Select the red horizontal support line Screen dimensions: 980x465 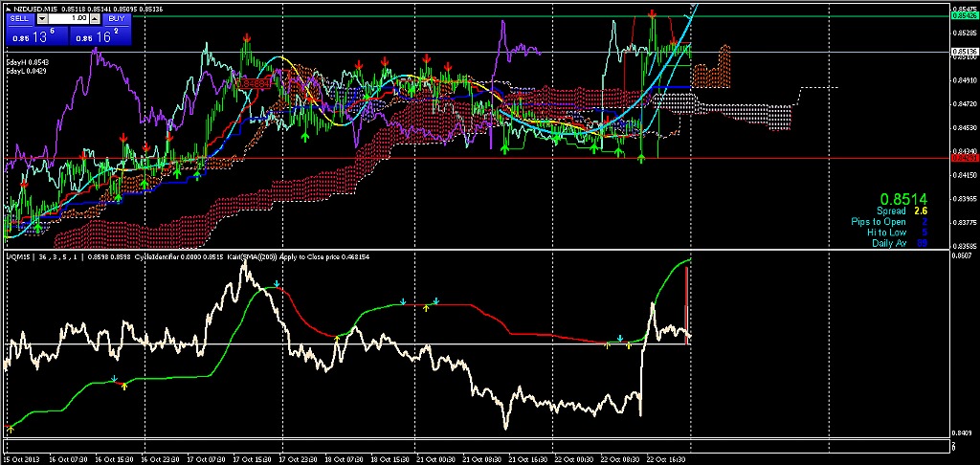(x=479, y=159)
